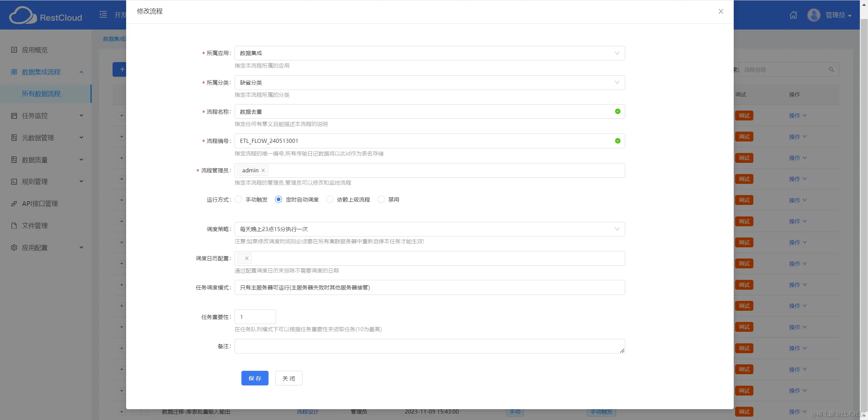868x420 pixels.
Task: Open the 所属应用 dropdown
Action: [x=616, y=53]
